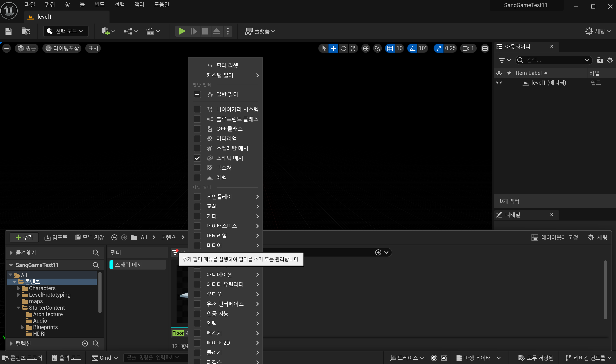Open the outliner settings gear icon
Image resolution: width=616 pixels, height=364 pixels.
click(610, 60)
